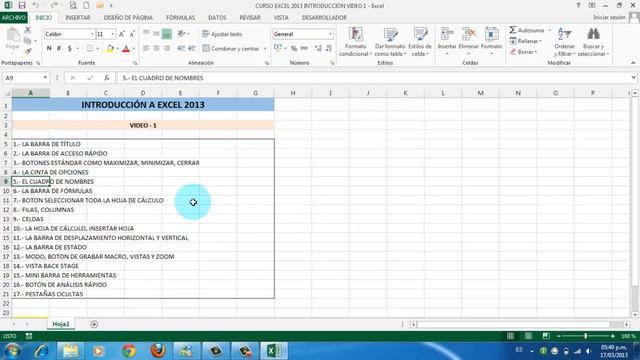Switch to the FÓRMULAS tab

tap(180, 18)
